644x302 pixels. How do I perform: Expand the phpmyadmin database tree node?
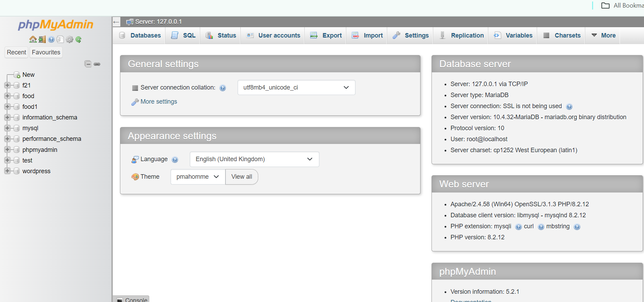pos(7,150)
